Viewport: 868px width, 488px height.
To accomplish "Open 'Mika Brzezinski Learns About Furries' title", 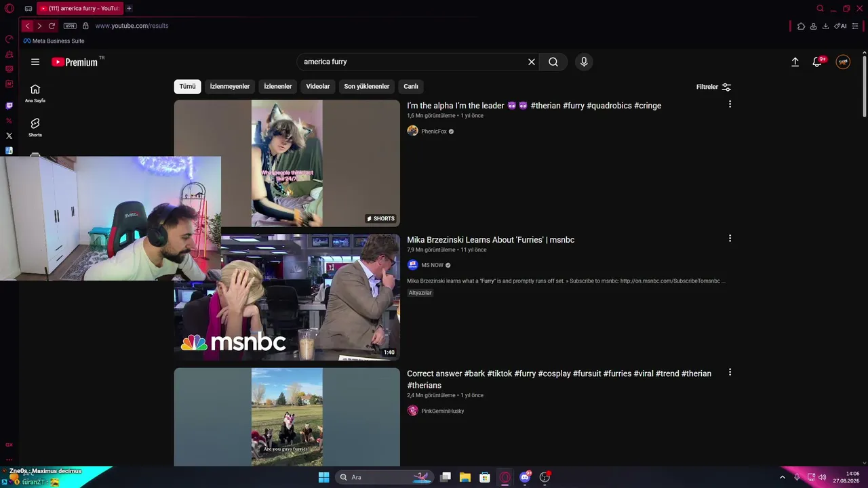I will [491, 240].
